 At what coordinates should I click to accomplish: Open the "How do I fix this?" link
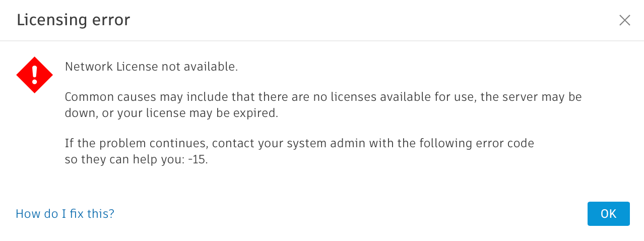(65, 214)
